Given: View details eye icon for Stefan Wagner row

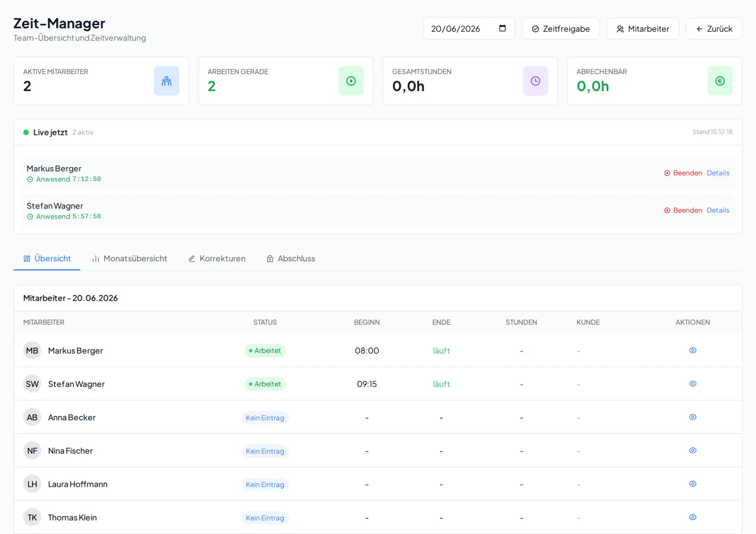Looking at the screenshot, I should click(693, 384).
